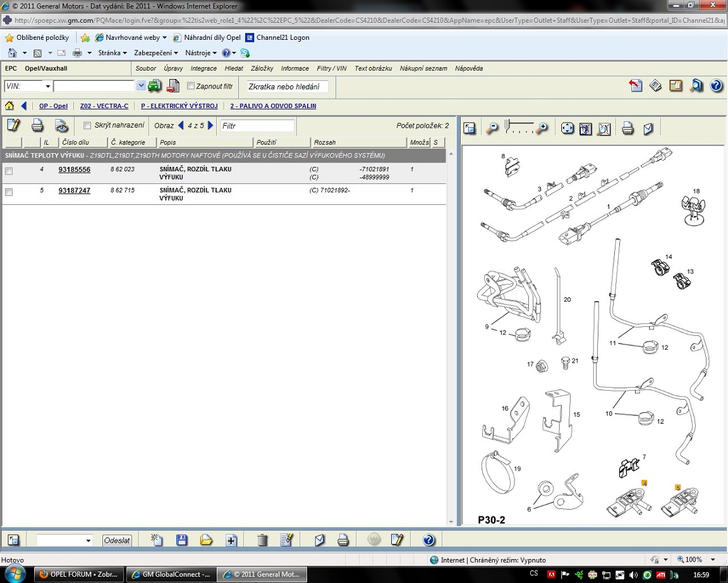This screenshot has height=583, width=728.
Task: Open the blue help question mark icon
Action: coord(716,86)
